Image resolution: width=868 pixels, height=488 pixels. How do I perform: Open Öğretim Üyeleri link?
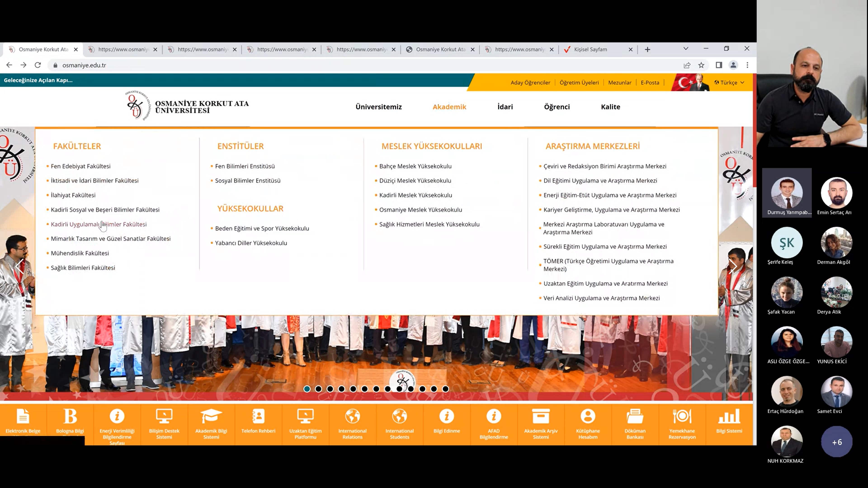(x=579, y=82)
